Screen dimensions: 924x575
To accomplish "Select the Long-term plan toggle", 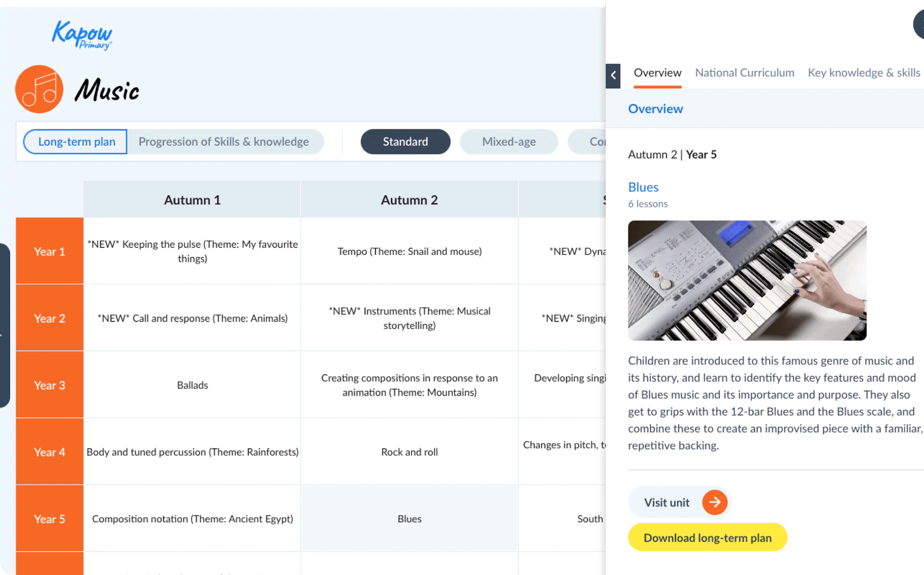I will click(x=75, y=142).
